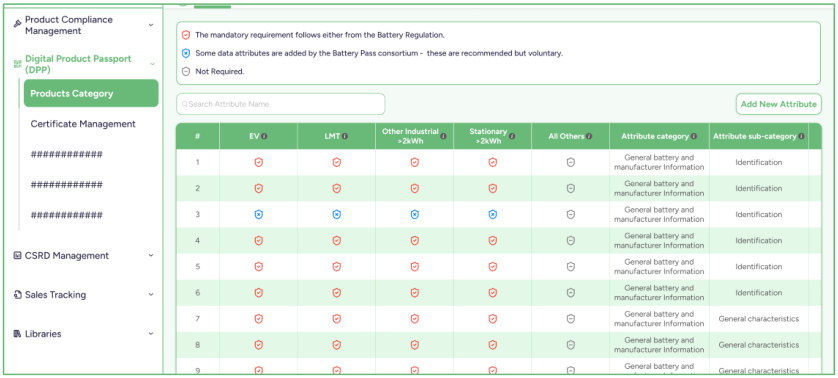
Task: Click the LMT column header
Action: (336, 136)
